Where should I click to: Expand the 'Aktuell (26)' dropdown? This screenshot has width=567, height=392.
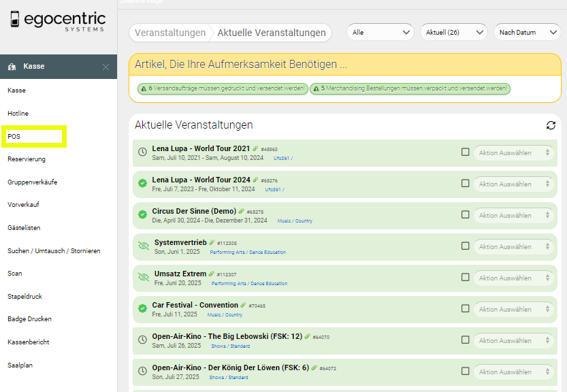click(x=453, y=32)
